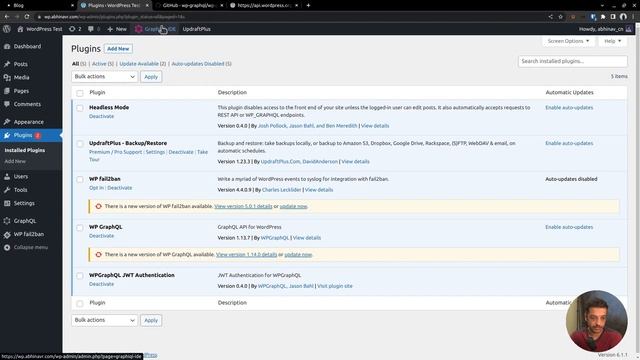Image resolution: width=640 pixels, height=360 pixels.
Task: Open the New content menu in admin bar
Action: 117,29
